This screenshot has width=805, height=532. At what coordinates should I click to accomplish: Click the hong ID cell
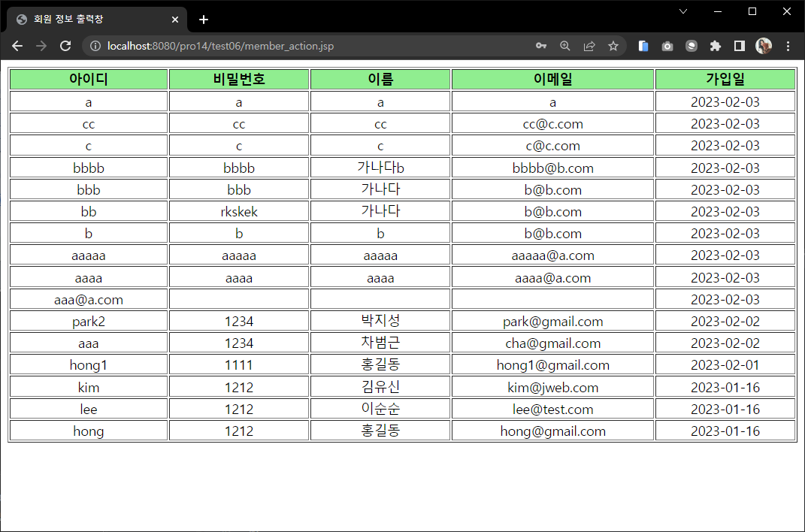tap(89, 431)
